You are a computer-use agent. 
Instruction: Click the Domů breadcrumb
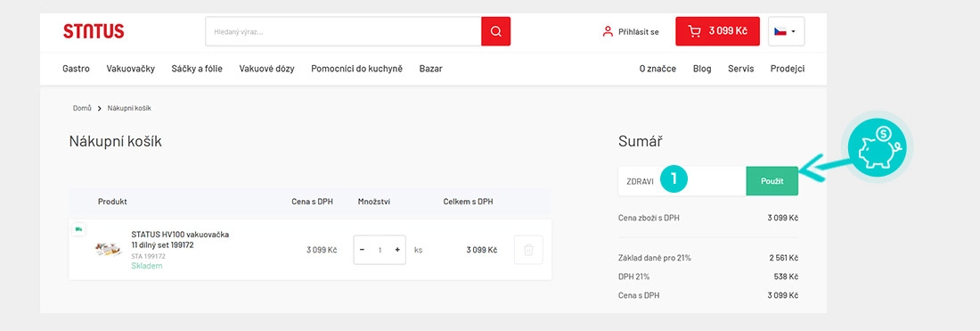(82, 108)
